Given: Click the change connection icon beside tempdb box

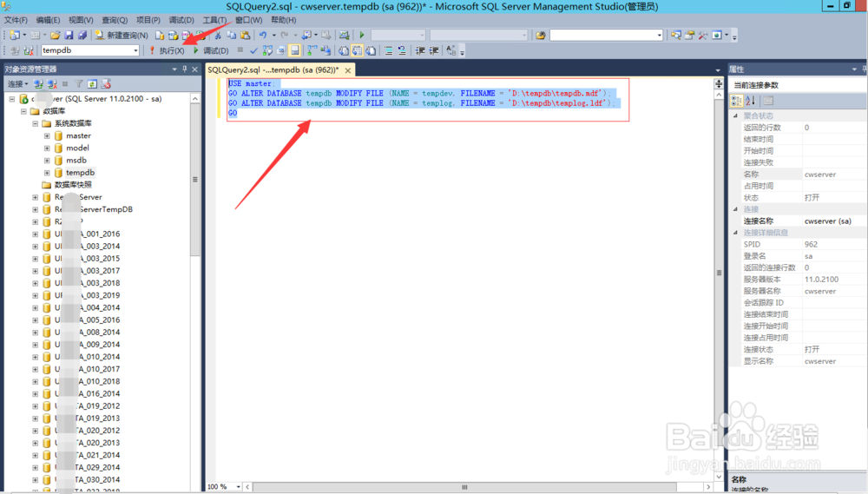Looking at the screenshot, I should click(x=29, y=50).
